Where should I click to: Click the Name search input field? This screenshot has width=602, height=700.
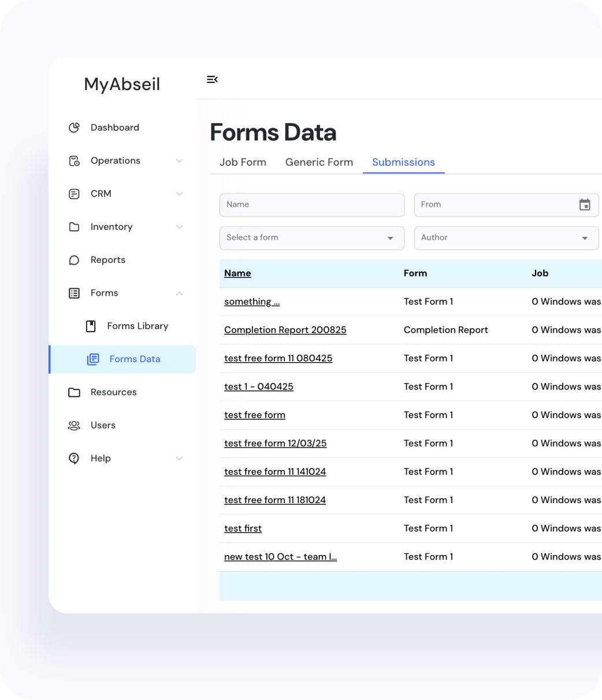point(312,204)
